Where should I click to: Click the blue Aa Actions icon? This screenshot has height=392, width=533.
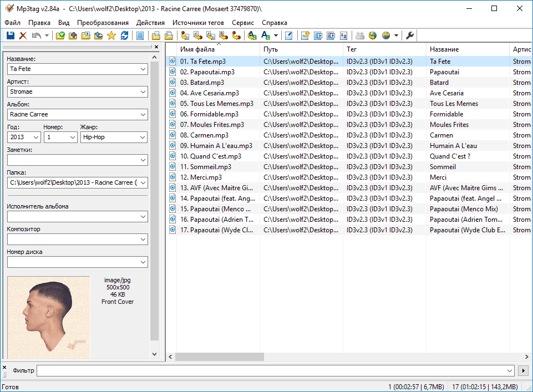[x=266, y=35]
